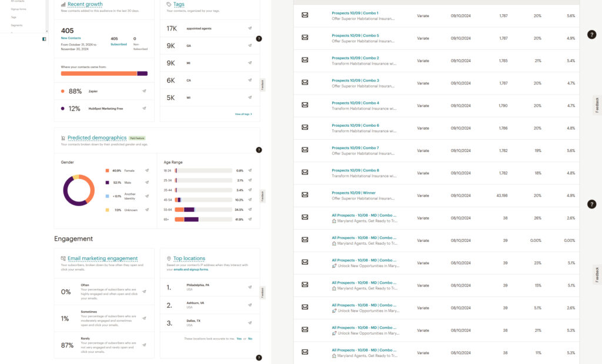The width and height of the screenshot is (602, 364).
Task: Click the send icon beside Female gender
Action: (x=147, y=170)
